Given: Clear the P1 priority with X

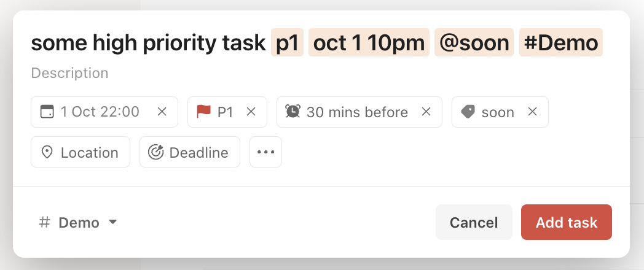Looking at the screenshot, I should [251, 112].
